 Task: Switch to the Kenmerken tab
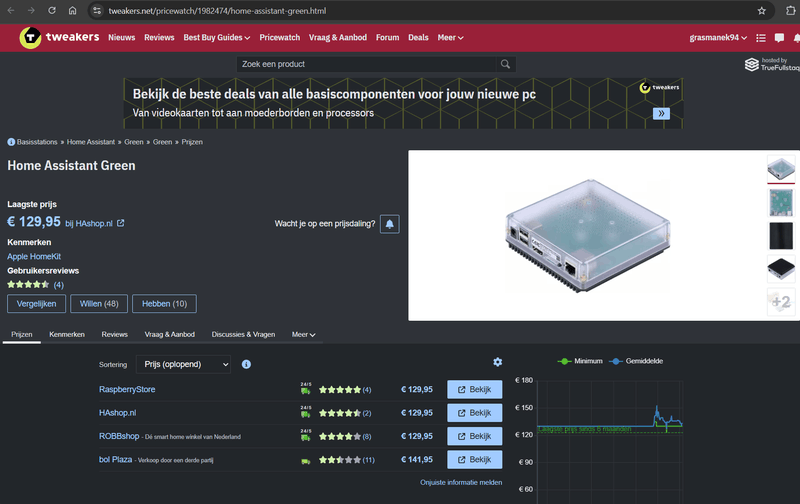coord(67,335)
